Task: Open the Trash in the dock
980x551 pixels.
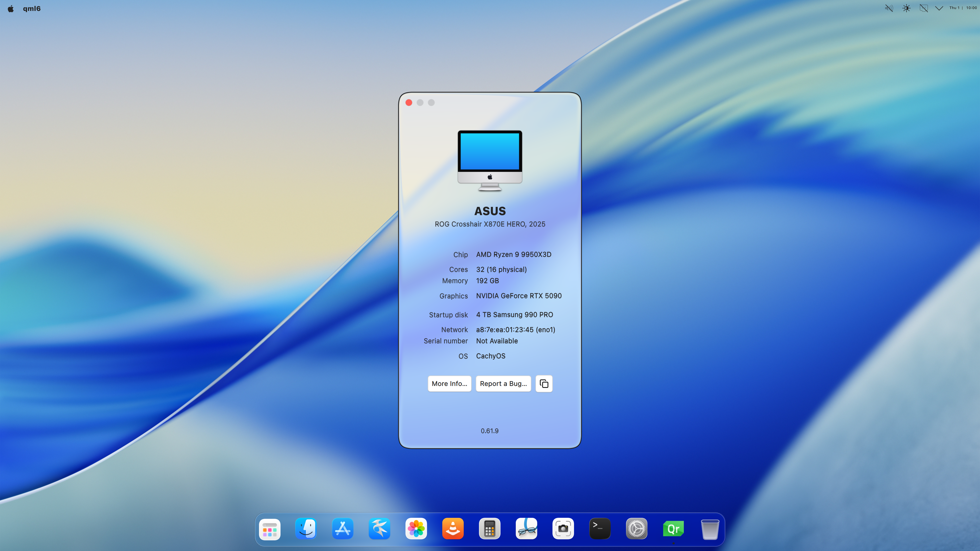Action: click(710, 529)
